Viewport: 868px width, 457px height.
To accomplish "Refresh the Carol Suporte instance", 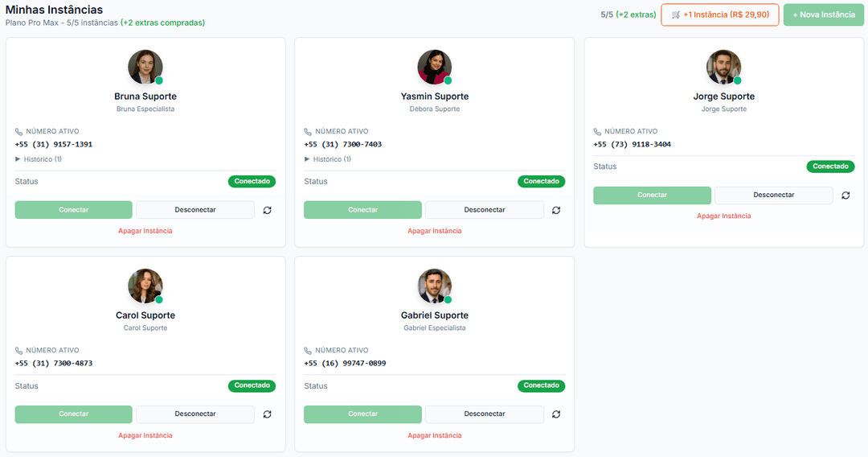I will (x=267, y=414).
